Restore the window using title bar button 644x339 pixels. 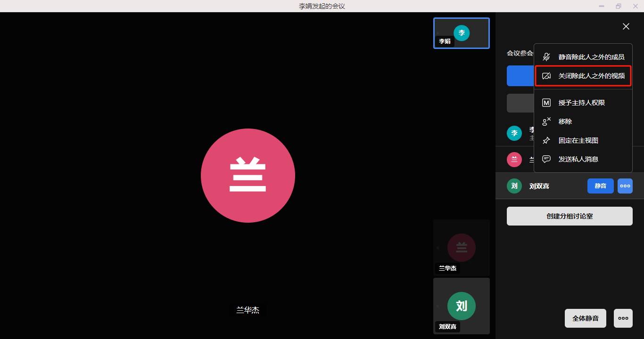[618, 6]
